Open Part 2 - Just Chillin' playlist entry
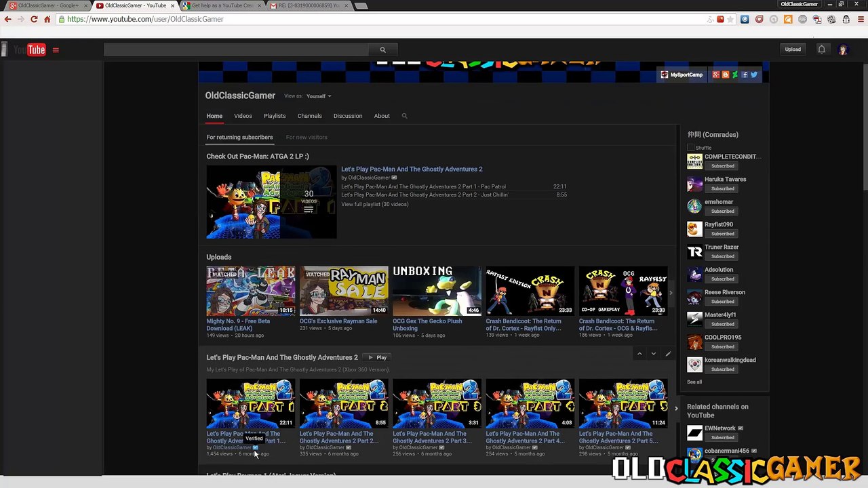The image size is (868, 488). pyautogui.click(x=425, y=195)
